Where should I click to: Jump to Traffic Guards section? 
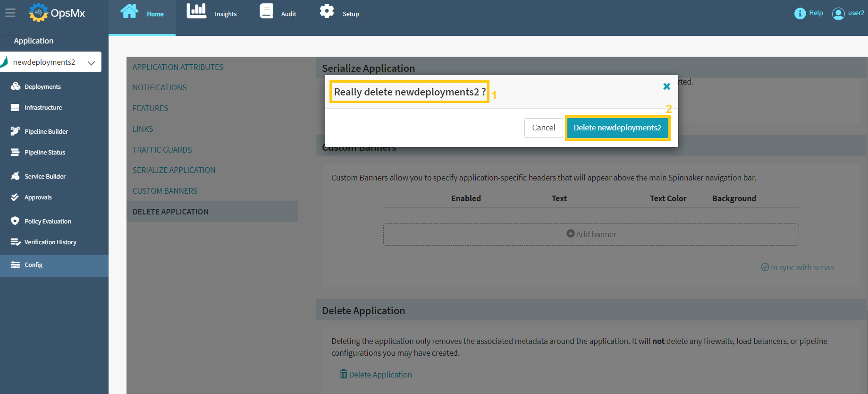162,150
